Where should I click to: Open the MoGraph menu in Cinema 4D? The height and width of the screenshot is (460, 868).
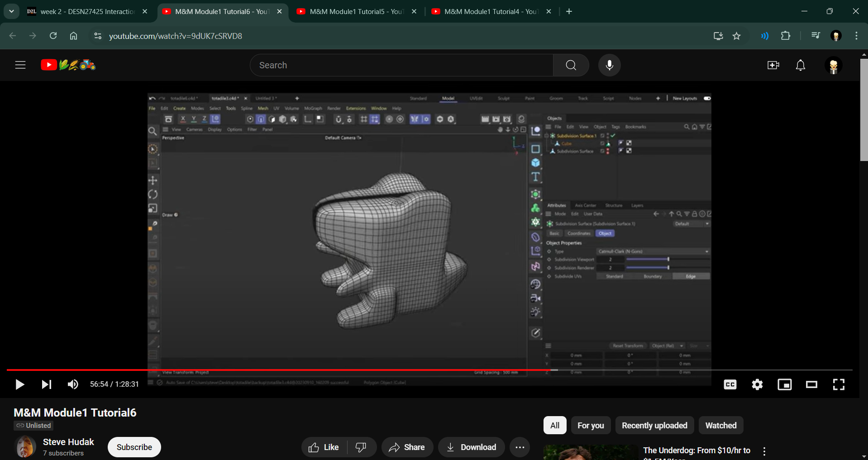[314, 108]
